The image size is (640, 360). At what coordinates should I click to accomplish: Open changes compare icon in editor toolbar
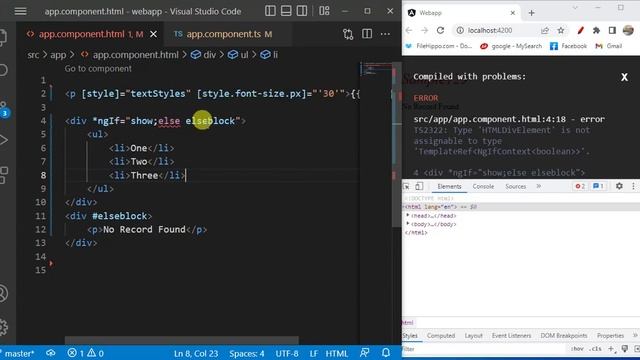[x=348, y=34]
